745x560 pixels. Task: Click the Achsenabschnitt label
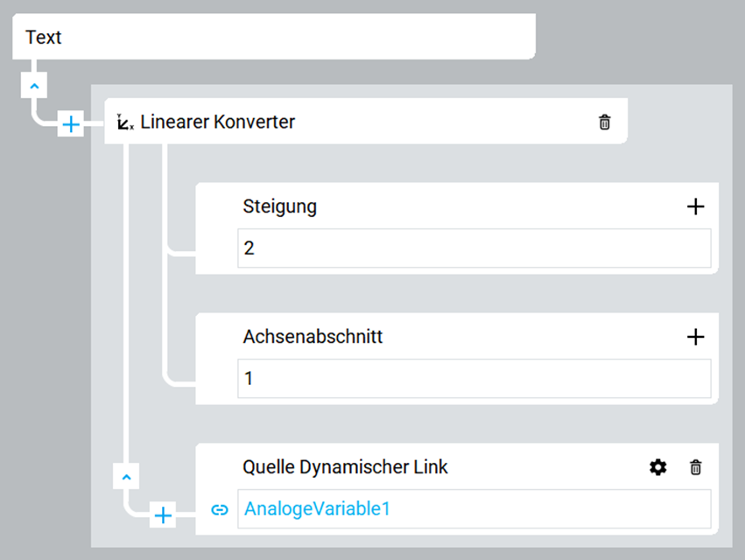click(x=313, y=337)
